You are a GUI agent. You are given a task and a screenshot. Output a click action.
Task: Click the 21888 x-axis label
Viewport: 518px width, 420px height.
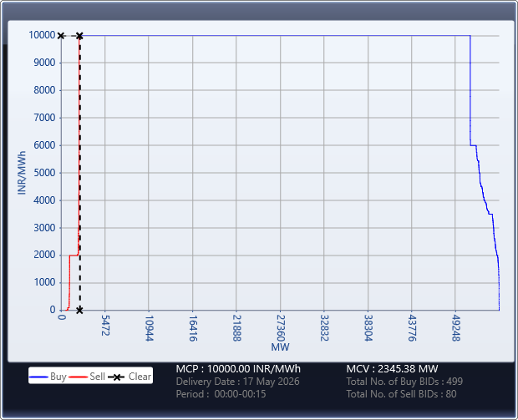pyautogui.click(x=236, y=328)
